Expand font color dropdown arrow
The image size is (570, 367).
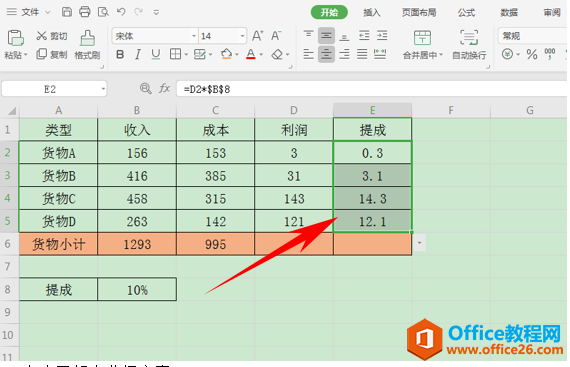[x=261, y=55]
